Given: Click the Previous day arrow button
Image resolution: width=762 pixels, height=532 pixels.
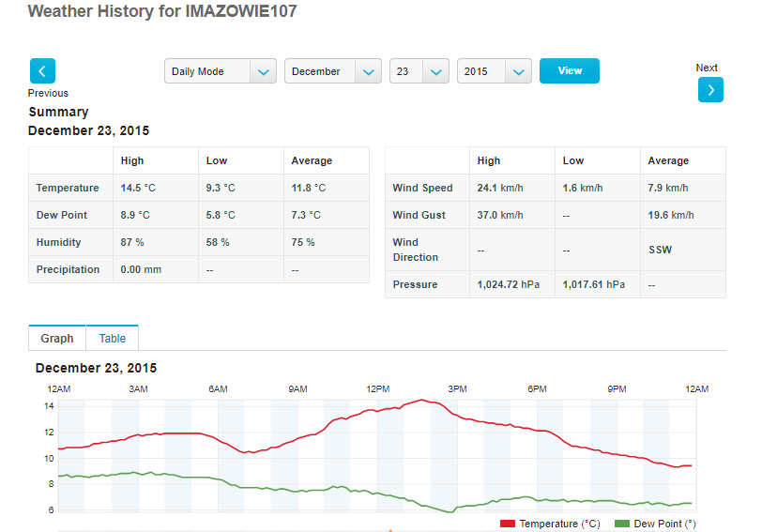Looking at the screenshot, I should [43, 71].
